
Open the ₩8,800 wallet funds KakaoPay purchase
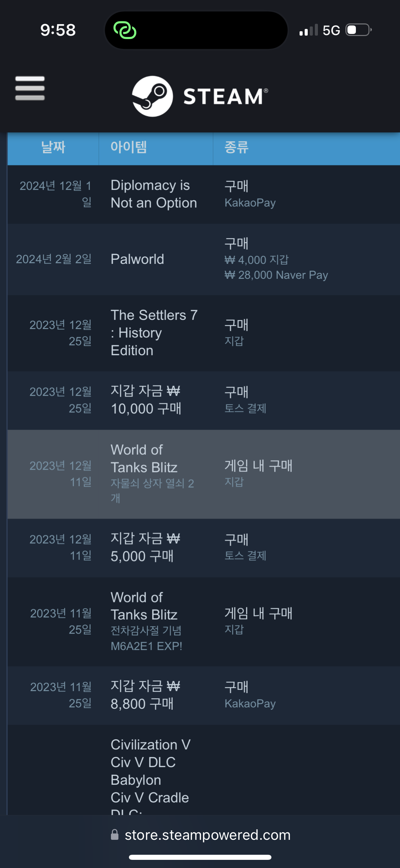(204, 695)
